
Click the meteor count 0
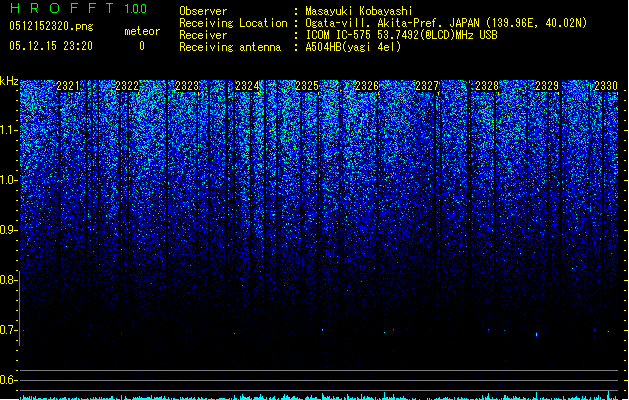click(142, 46)
